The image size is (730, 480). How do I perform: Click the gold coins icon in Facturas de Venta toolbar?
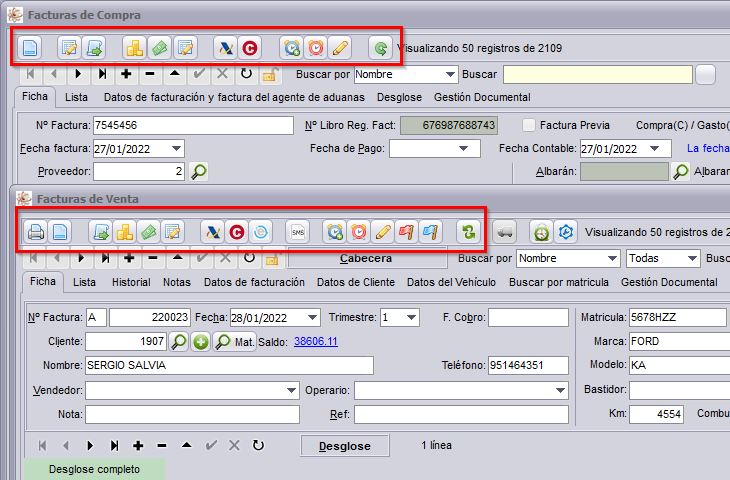[125, 232]
